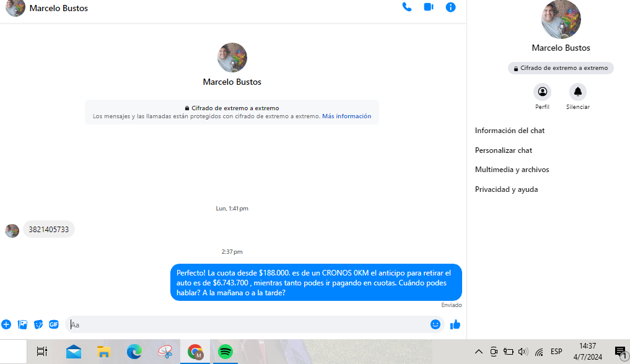This screenshot has width=630, height=364.
Task: Click the Cifrado de extremo a extremo badge
Action: click(561, 68)
